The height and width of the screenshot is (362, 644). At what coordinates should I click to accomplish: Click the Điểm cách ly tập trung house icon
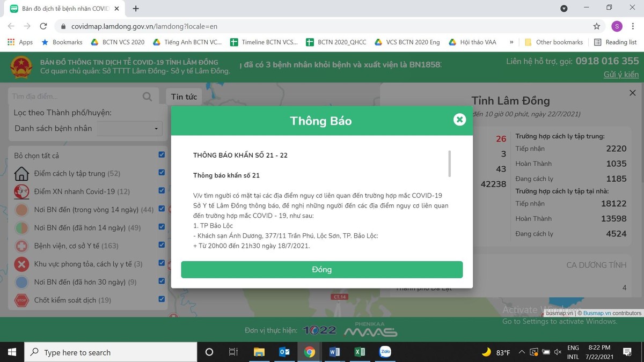[21, 173]
